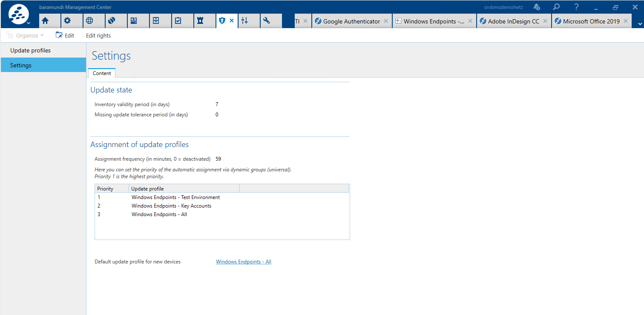Open the sliders icon module tab
Viewport: 644px width, 315px height.
[x=244, y=21]
